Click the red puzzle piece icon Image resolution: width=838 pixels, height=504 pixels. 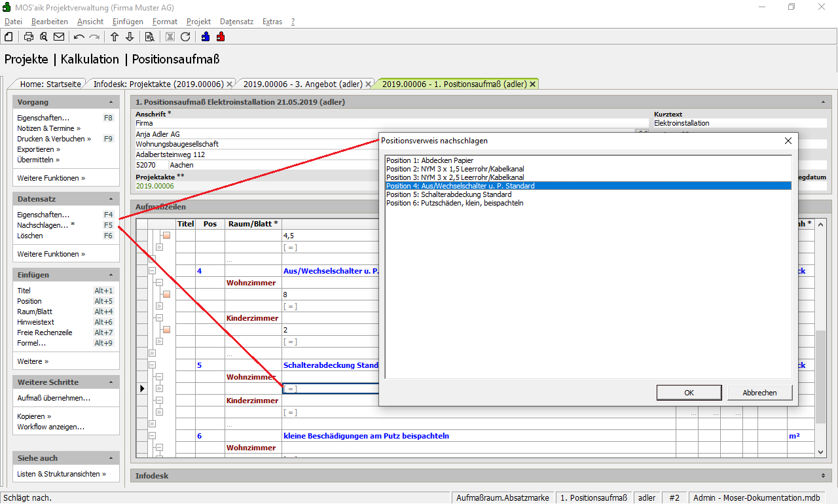click(x=221, y=37)
